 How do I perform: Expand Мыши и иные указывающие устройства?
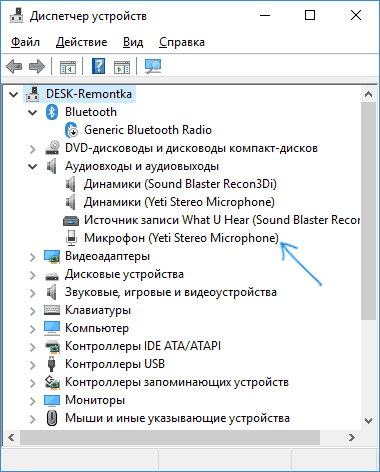point(33,419)
